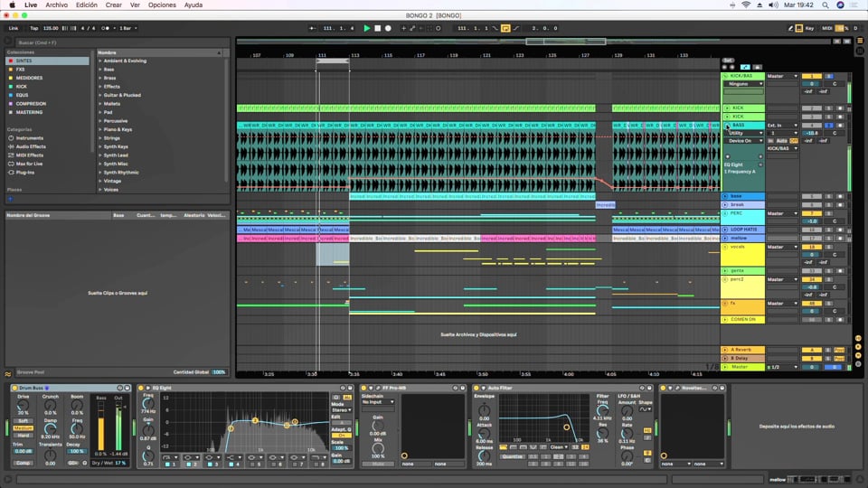The height and width of the screenshot is (488, 868).
Task: Open the MIDI Effects category
Action: coord(29,155)
